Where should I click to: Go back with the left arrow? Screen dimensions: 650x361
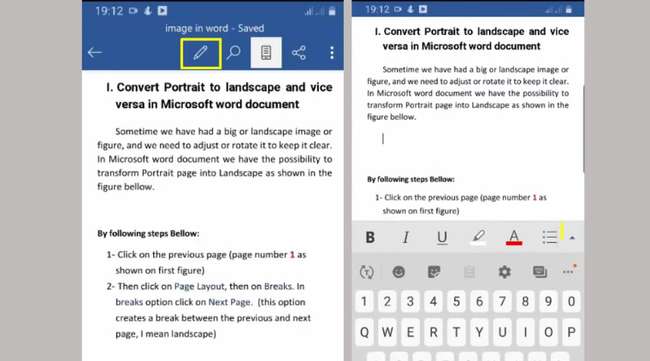95,52
